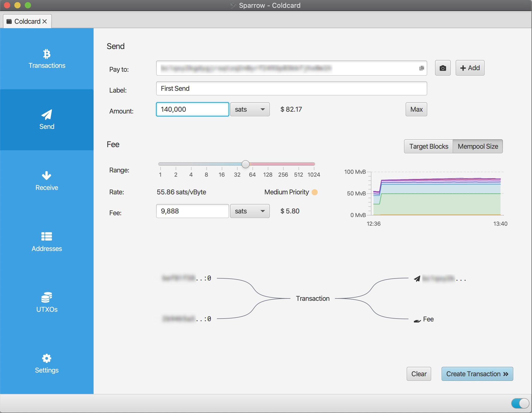
Task: Click the 55.86 sats/vByte rate text
Action: (x=181, y=192)
